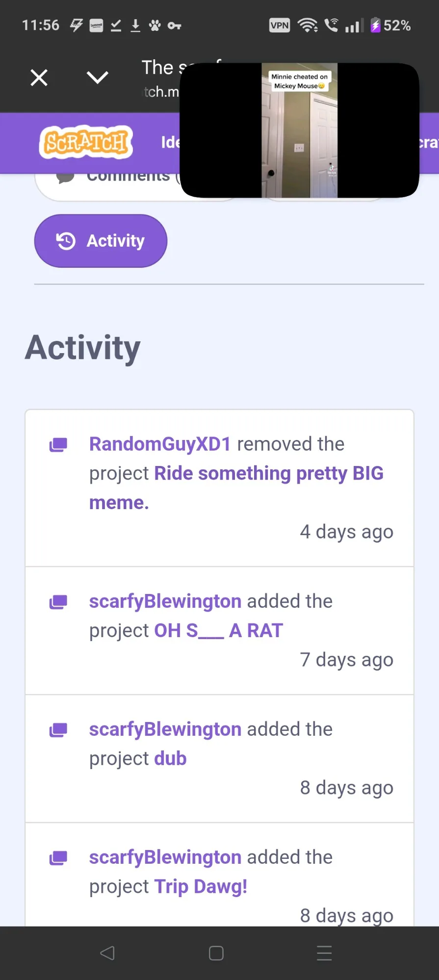
Task: Open the Android recent apps button
Action: click(324, 953)
